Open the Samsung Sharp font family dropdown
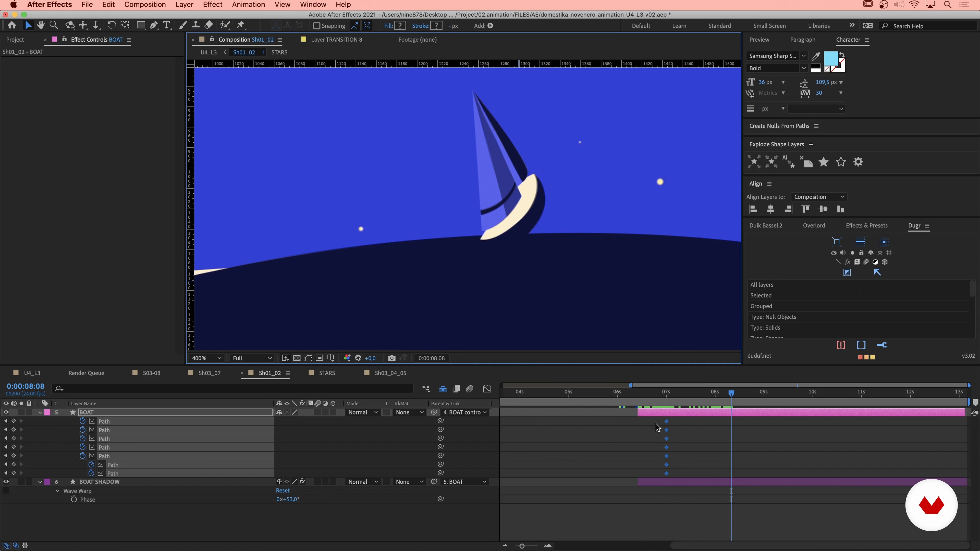 tap(777, 56)
